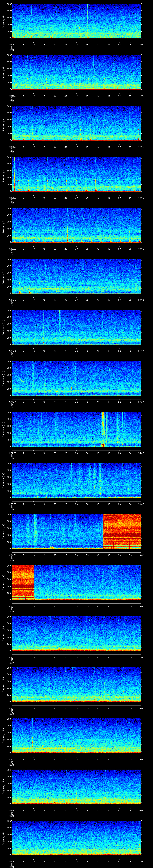Click the Frequency (Hz) axis label of the 14:14:00 panel

click(4, 21)
